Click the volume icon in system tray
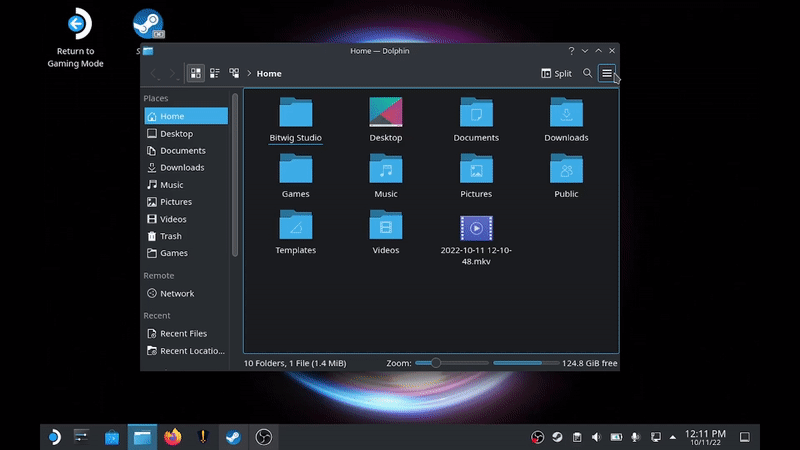Screen dimensions: 800x450 coord(596,437)
